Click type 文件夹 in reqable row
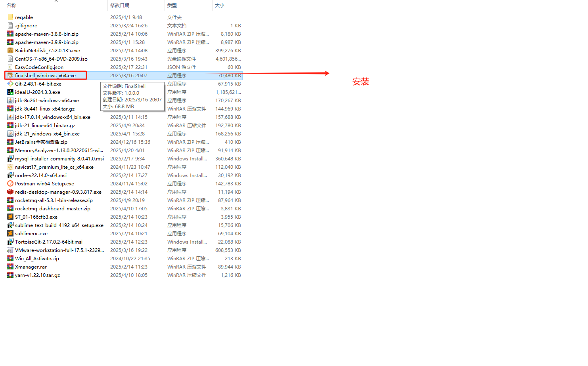588x366 pixels. pos(174,17)
